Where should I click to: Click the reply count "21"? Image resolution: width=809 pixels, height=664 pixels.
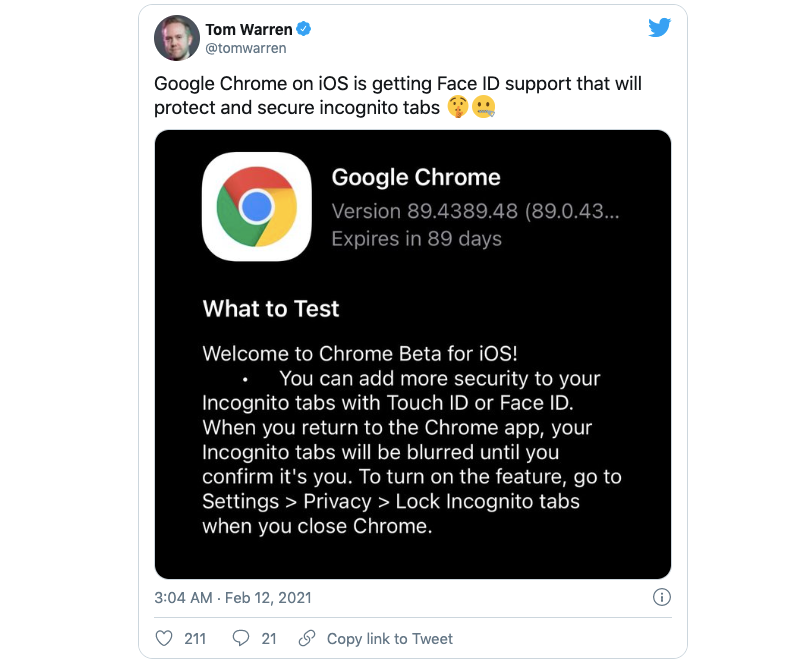266,638
